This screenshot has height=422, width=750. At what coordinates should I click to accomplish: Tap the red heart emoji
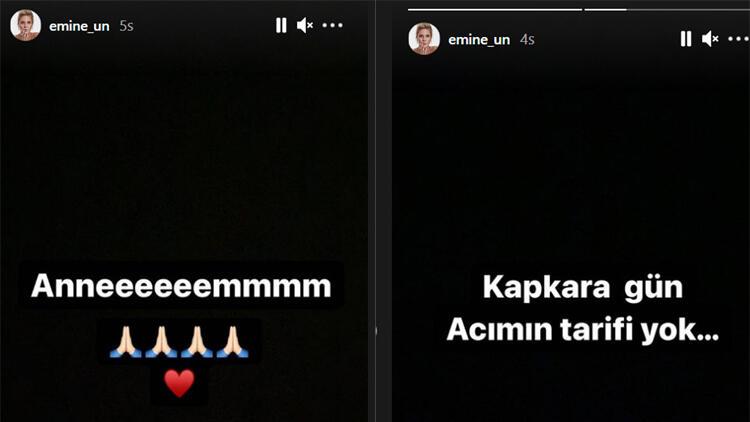(x=179, y=384)
